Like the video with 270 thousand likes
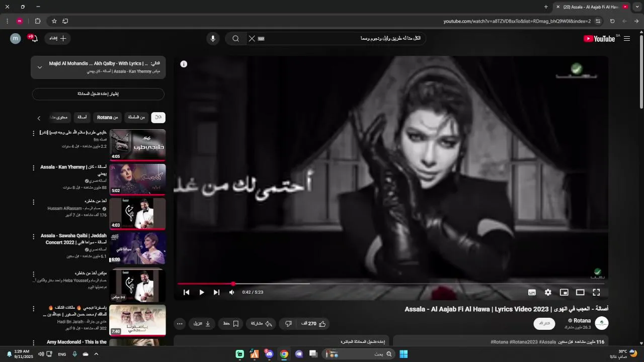Image resolution: width=644 pixels, height=362 pixels. (313, 324)
